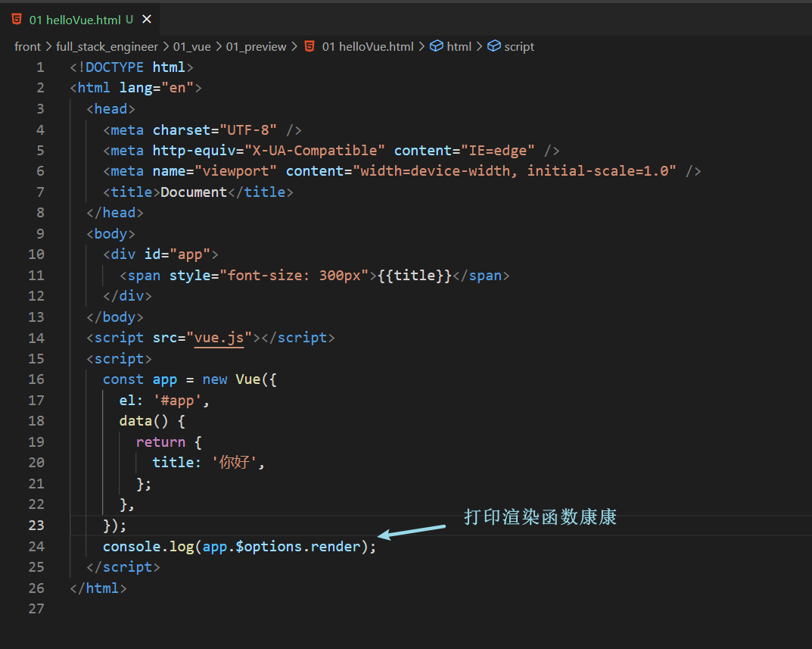Viewport: 812px width, 649px height.
Task: Click line number 11 in the gutter
Action: (x=36, y=275)
